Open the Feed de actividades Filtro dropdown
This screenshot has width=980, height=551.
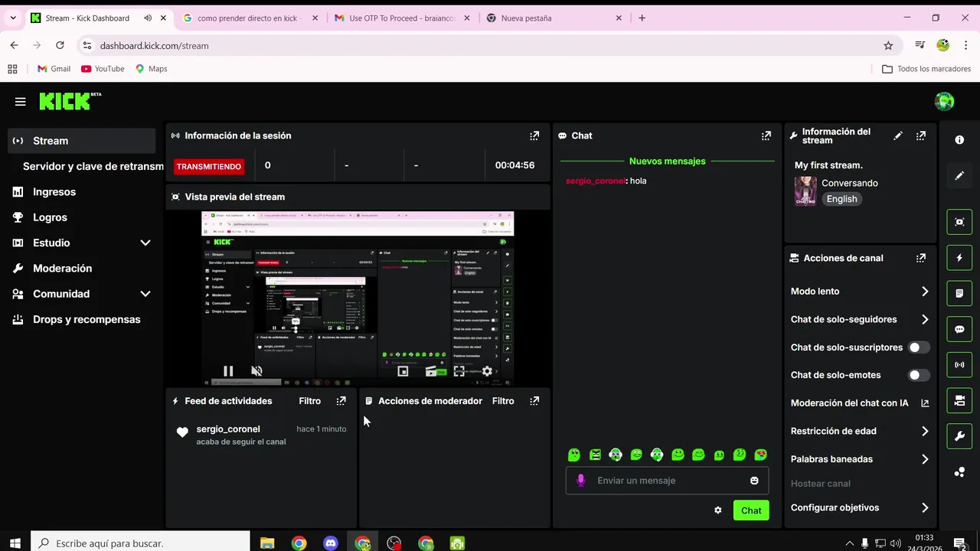pos(309,401)
